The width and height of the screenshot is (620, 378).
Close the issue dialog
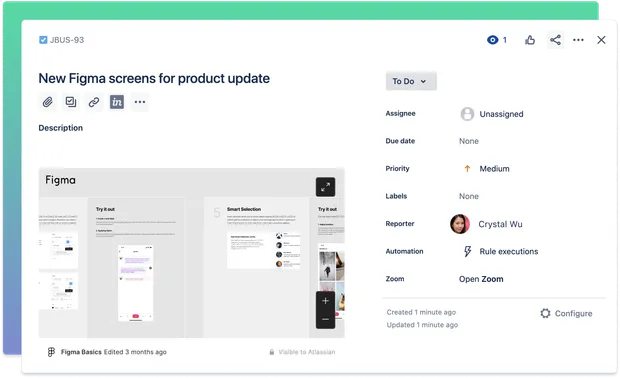[x=601, y=40]
